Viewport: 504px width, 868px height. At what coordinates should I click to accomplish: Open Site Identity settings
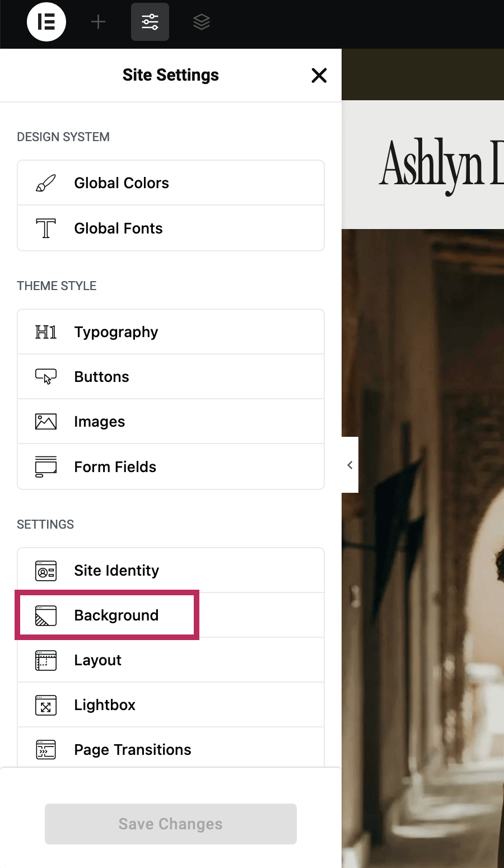(116, 570)
